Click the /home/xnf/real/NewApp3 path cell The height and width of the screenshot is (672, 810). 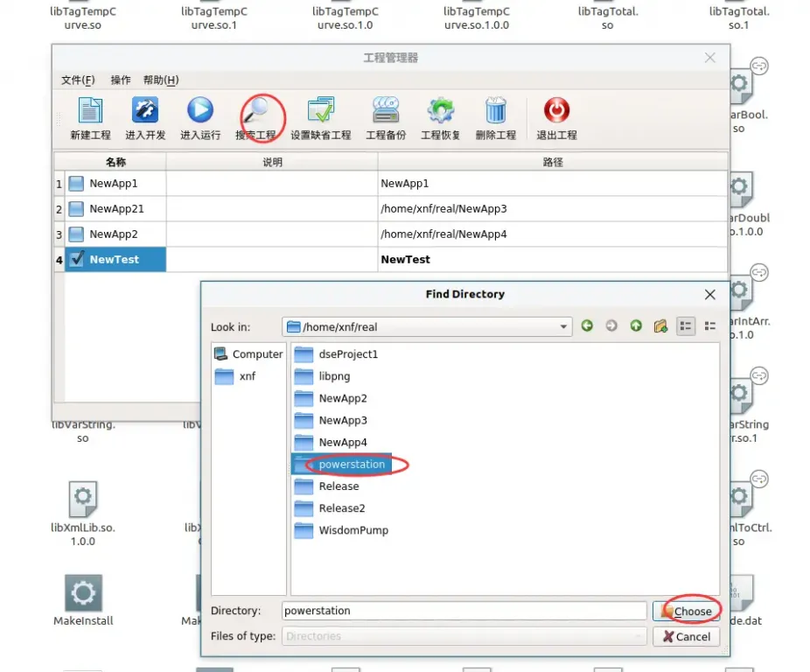[552, 209]
